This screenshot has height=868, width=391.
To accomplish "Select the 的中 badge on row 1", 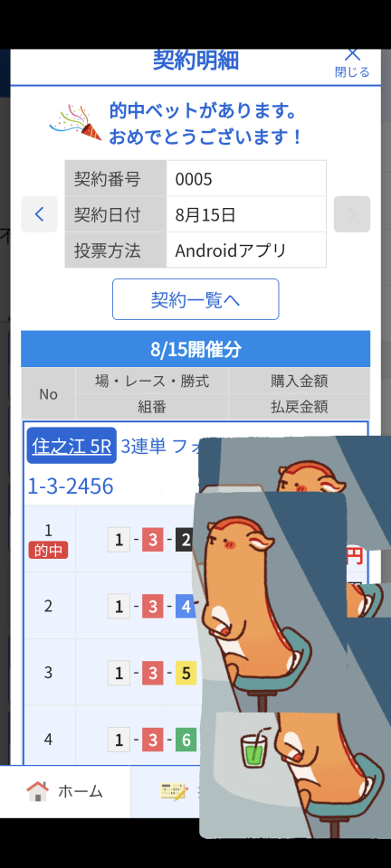I will point(48,551).
